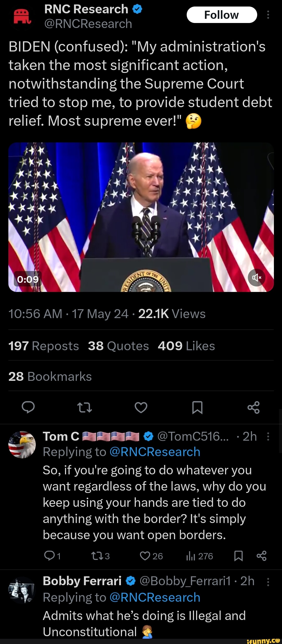Like Tom C's reply
The image size is (282, 644).
pyautogui.click(x=145, y=556)
